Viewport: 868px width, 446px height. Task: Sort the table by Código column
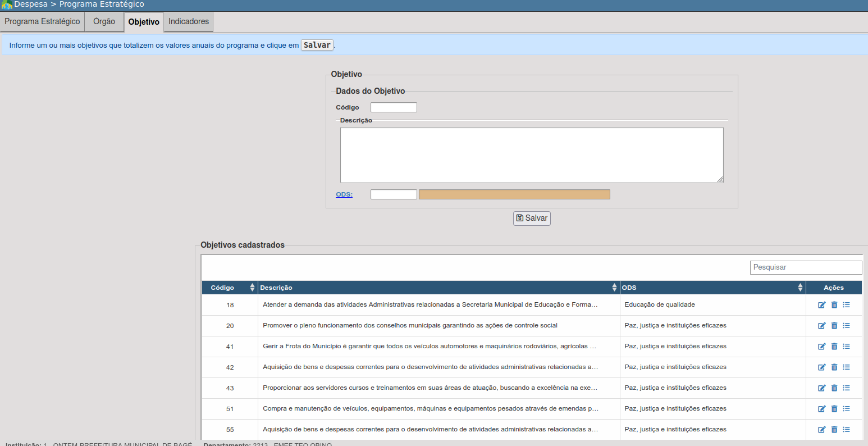pos(230,288)
